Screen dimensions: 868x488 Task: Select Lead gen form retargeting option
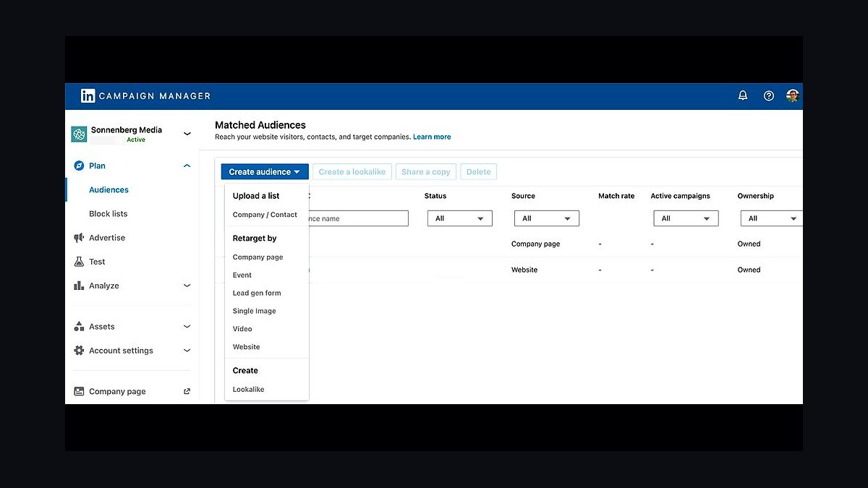[257, 294]
